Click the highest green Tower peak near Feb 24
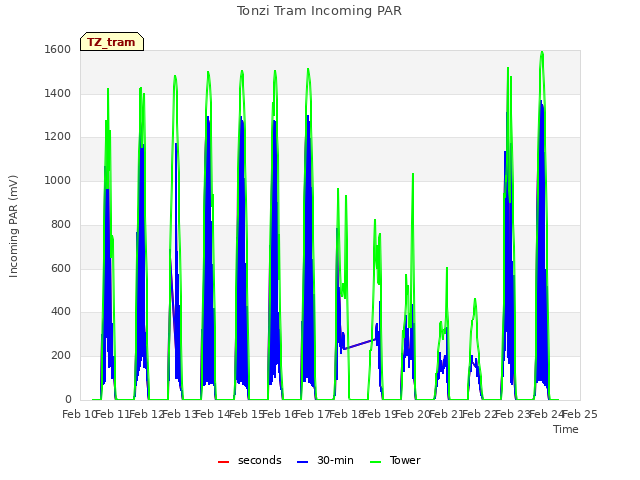Image resolution: width=640 pixels, height=480 pixels. point(542,52)
